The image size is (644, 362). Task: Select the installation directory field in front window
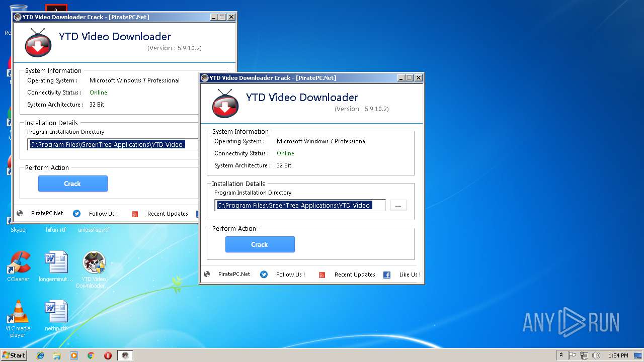[300, 205]
